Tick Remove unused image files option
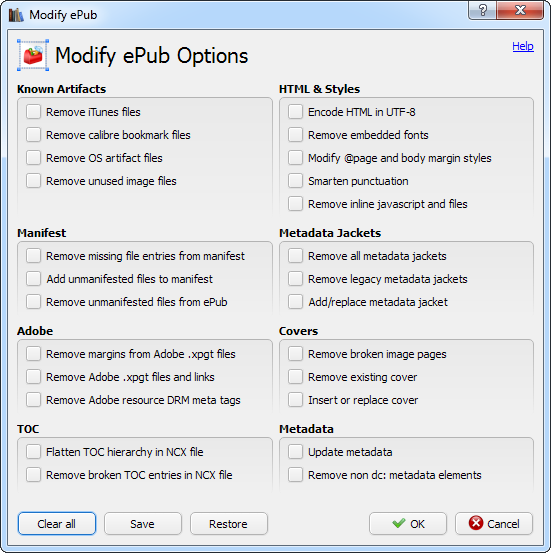The height and width of the screenshot is (553, 551). click(x=34, y=181)
